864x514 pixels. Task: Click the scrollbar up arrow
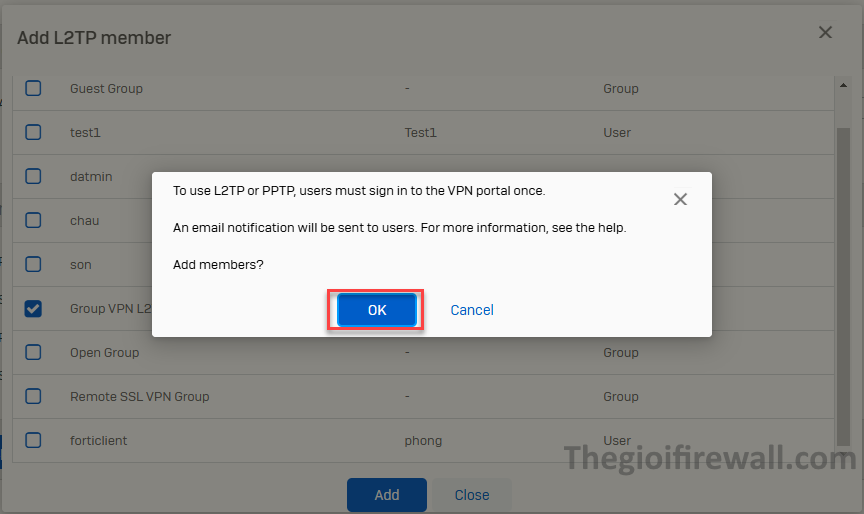click(x=843, y=86)
